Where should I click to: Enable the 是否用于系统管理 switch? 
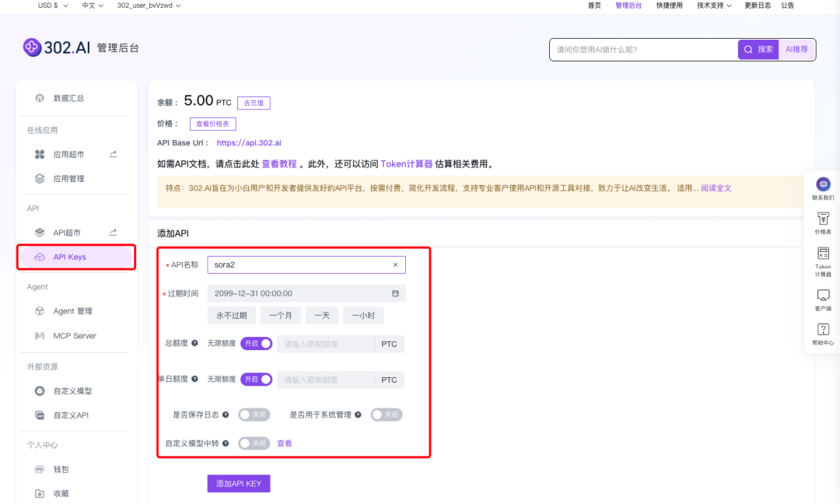click(387, 415)
